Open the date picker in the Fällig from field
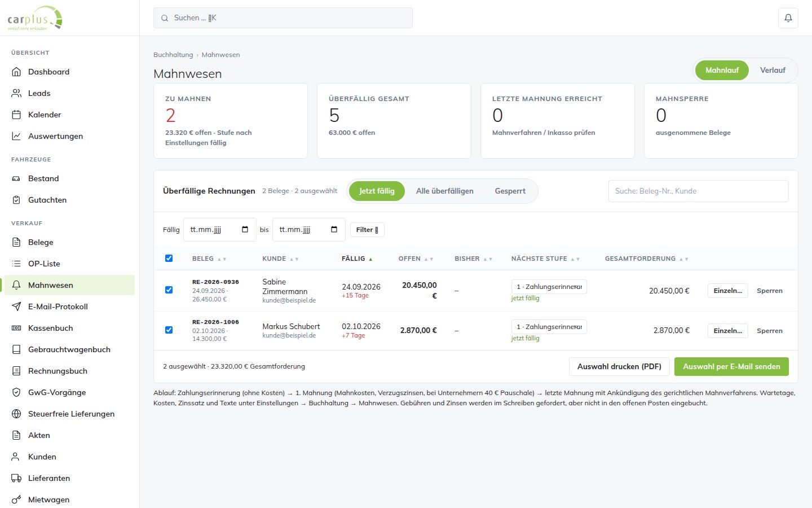812x508 pixels. [x=245, y=230]
